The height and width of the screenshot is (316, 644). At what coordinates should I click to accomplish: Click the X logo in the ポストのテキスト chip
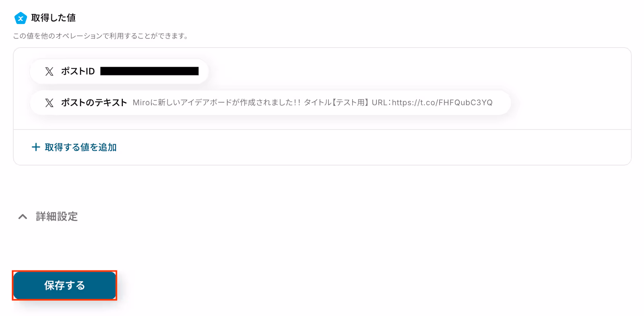49,103
